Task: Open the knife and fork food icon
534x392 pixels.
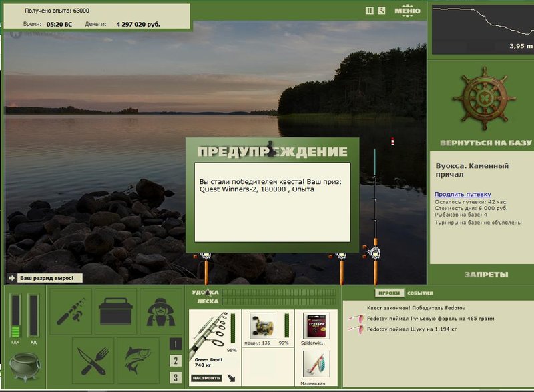Action: pyautogui.click(x=93, y=361)
